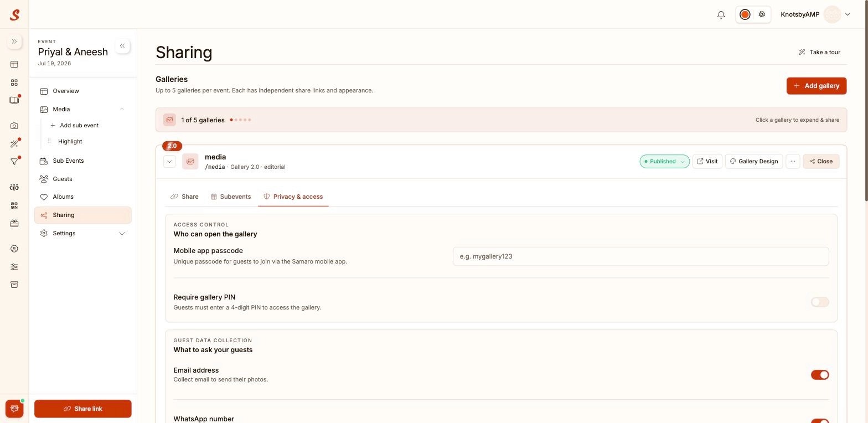This screenshot has width=868, height=423.
Task: Switch to the Subevents tab
Action: click(231, 197)
